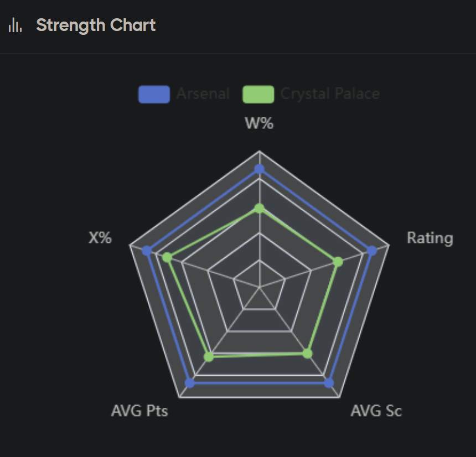The width and height of the screenshot is (476, 457).
Task: Select Crystal Palace's green W% data point
Action: pos(259,209)
